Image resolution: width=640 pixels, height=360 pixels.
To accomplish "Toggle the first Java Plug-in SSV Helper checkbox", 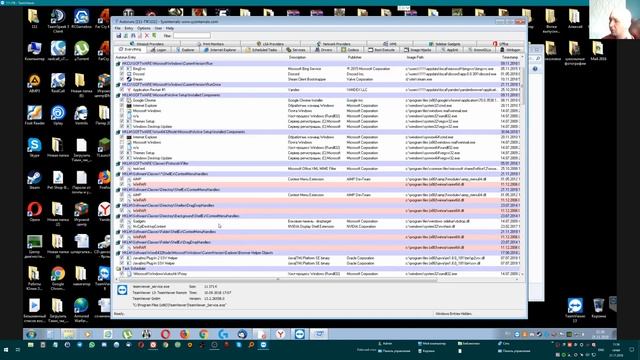I will pos(122,258).
